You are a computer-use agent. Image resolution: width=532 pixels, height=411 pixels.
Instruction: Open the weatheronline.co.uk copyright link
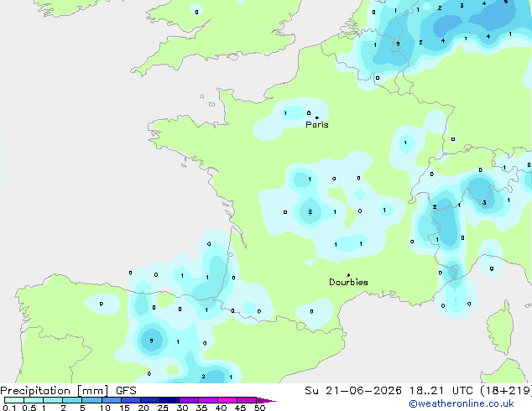(462, 403)
